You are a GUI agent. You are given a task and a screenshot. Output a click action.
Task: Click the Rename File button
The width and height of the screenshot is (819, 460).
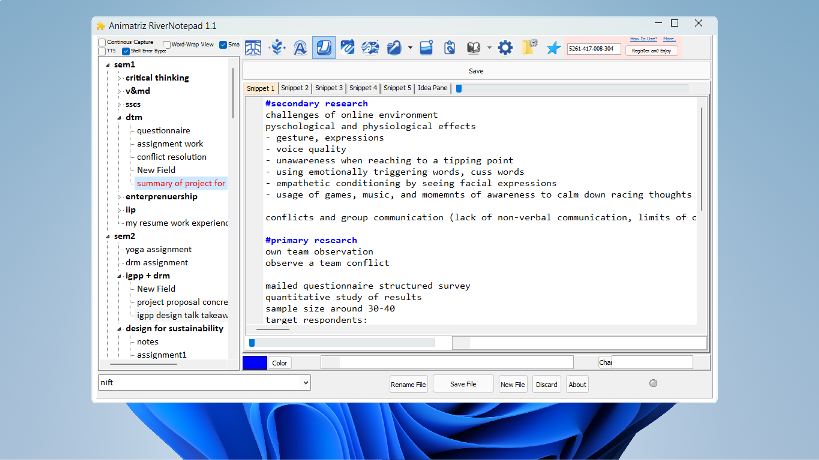[x=408, y=384]
